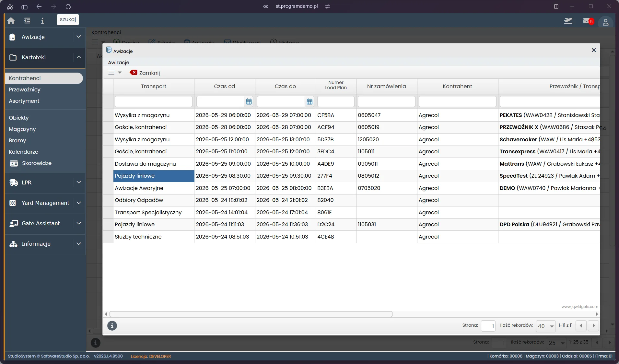This screenshot has height=364, width=619.
Task: Select the Służby techniczne row
Action: click(351, 237)
